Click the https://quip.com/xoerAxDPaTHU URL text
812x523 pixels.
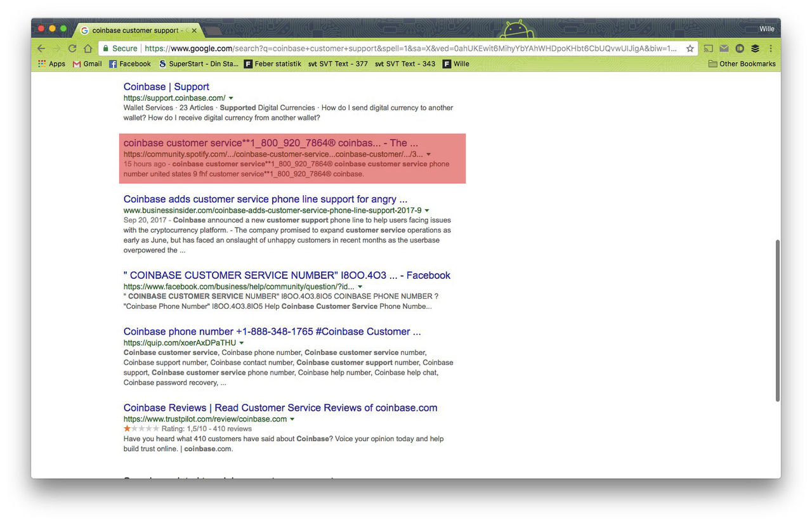tap(180, 343)
